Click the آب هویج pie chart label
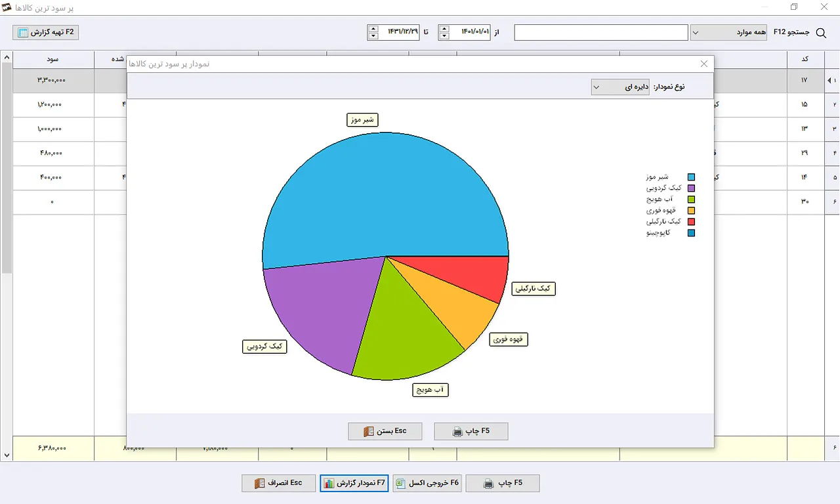This screenshot has width=840, height=504. pyautogui.click(x=430, y=390)
